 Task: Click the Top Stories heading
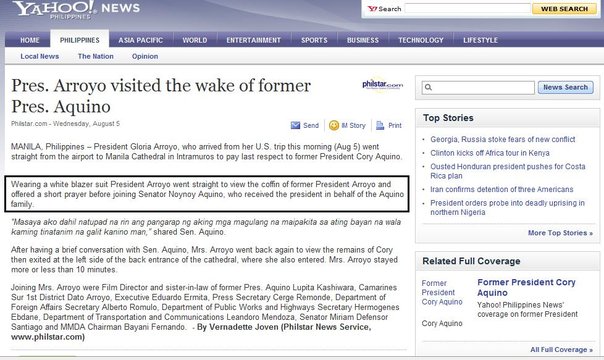tap(448, 118)
